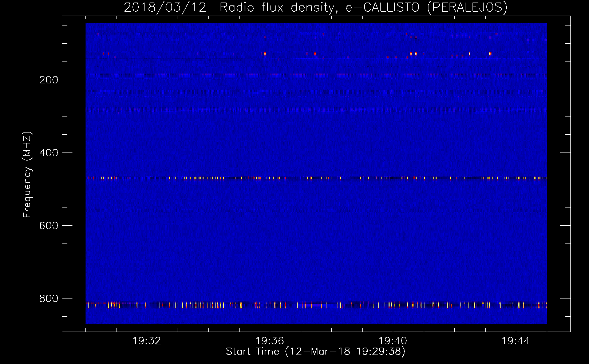The height and width of the screenshot is (364, 589).
Task: Click the "Start Time (12-Mar-18 19:29:38)" axis label
Action: pyautogui.click(x=316, y=352)
